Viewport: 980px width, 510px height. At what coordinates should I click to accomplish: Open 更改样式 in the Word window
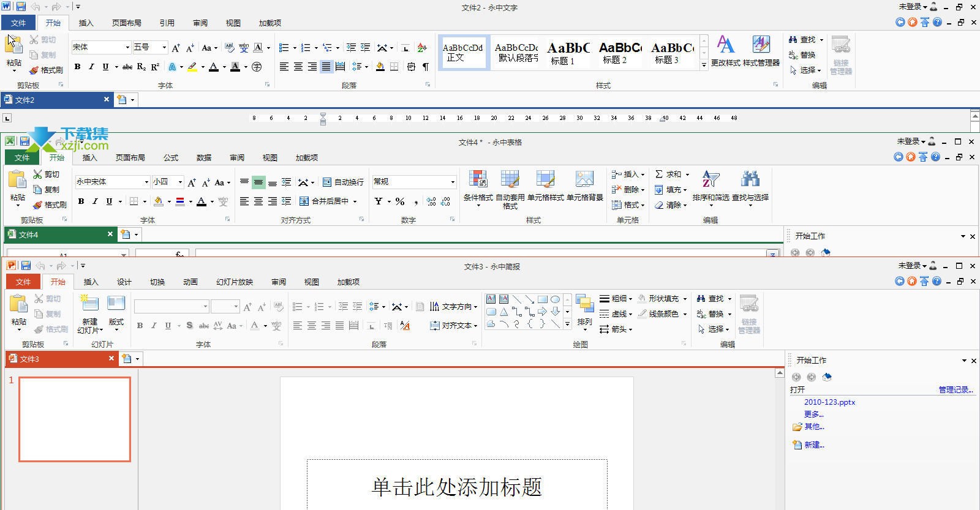pos(726,51)
